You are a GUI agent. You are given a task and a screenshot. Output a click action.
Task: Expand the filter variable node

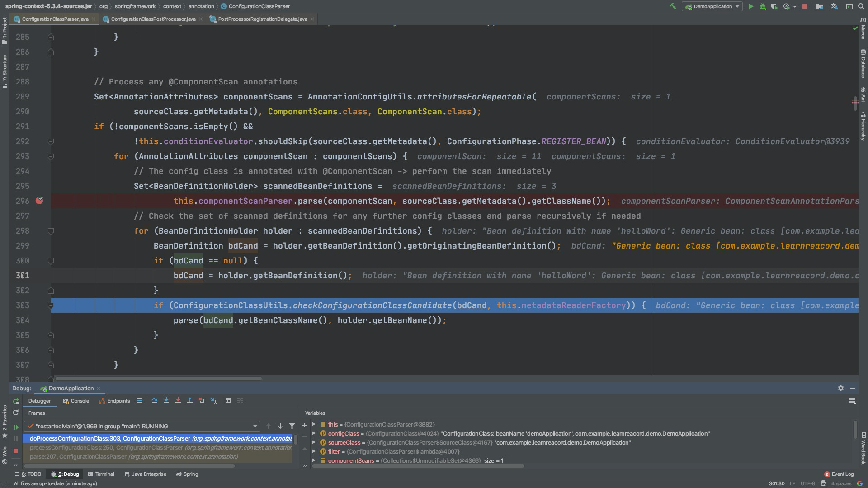click(314, 451)
